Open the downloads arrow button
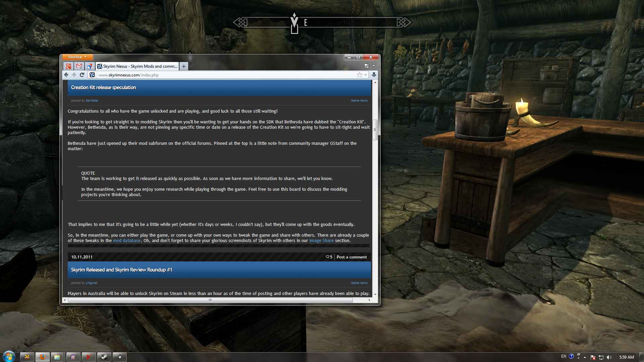 pos(374,75)
